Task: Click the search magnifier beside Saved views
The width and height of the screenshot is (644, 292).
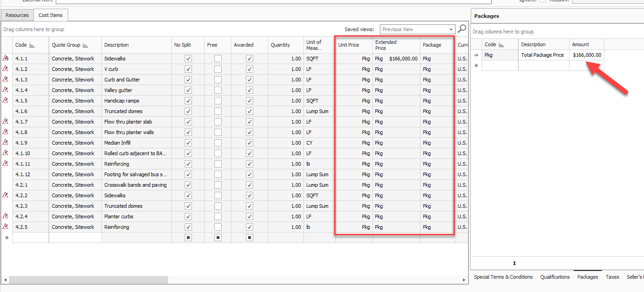Action: [462, 29]
